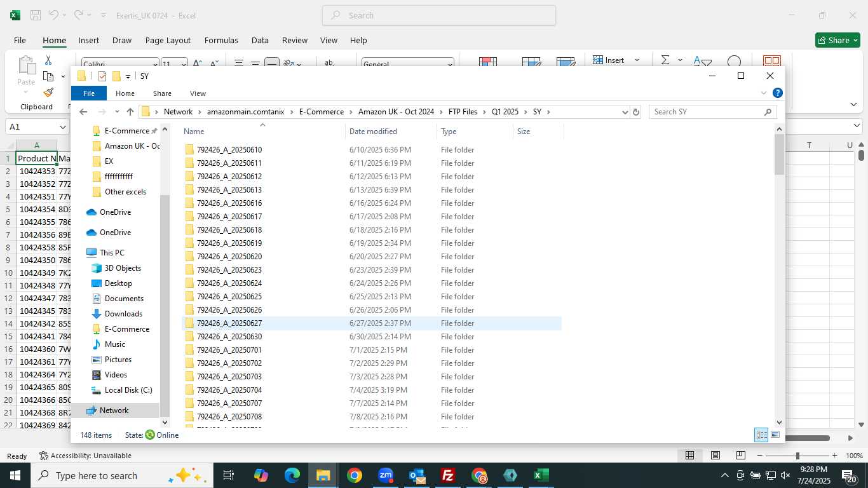Expand the Explorer address bar history dropdown
868x488 pixels.
625,112
